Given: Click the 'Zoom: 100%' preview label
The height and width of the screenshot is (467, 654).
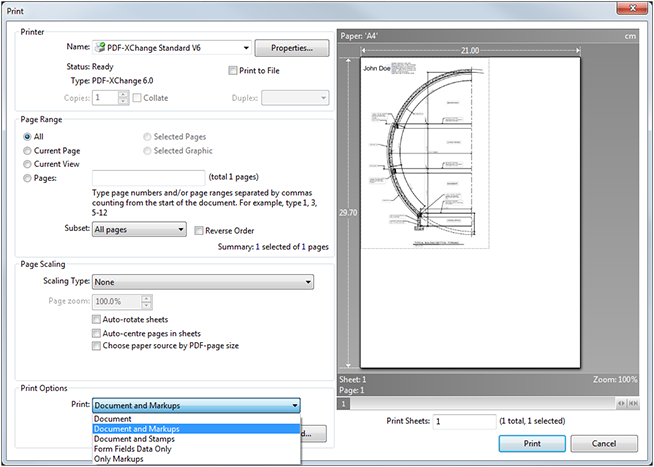Looking at the screenshot, I should coord(615,379).
